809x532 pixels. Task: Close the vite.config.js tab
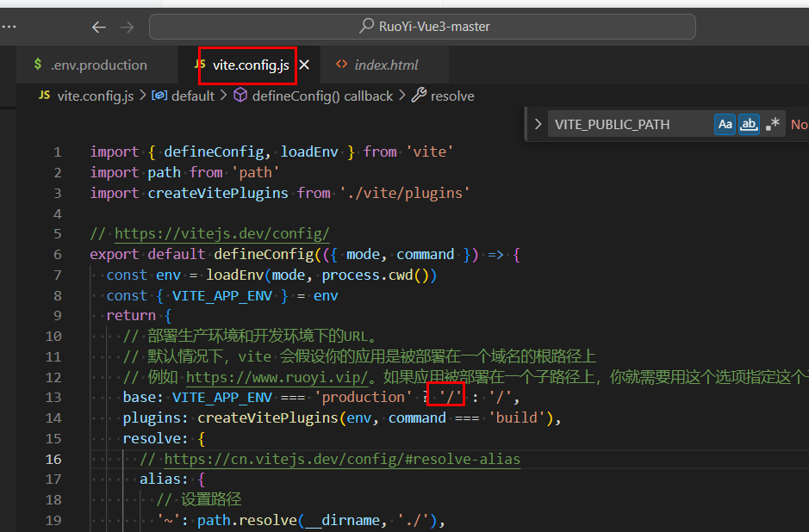tap(303, 64)
